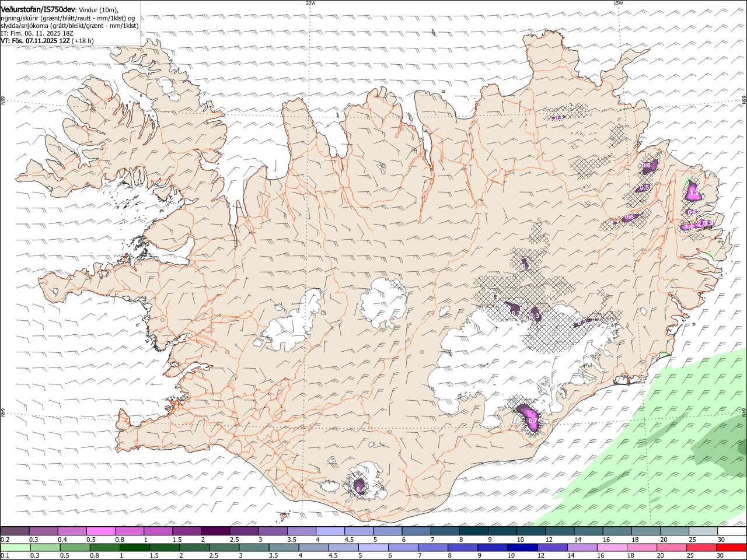The width and height of the screenshot is (747, 560).
Task: Click the 'rigning/skúrir' legend description line
Action: coord(68,18)
